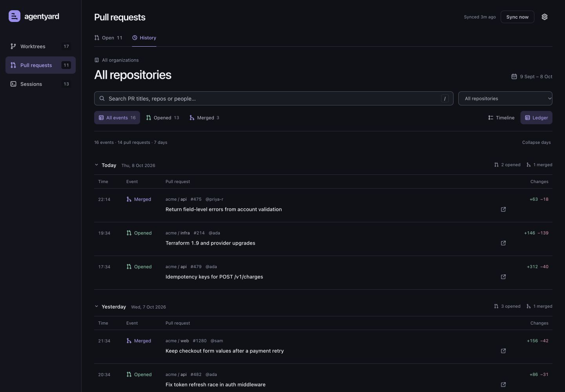Viewport: 565px width, 392px height.
Task: Click Today's 2 opened summary icon
Action: pyautogui.click(x=496, y=165)
